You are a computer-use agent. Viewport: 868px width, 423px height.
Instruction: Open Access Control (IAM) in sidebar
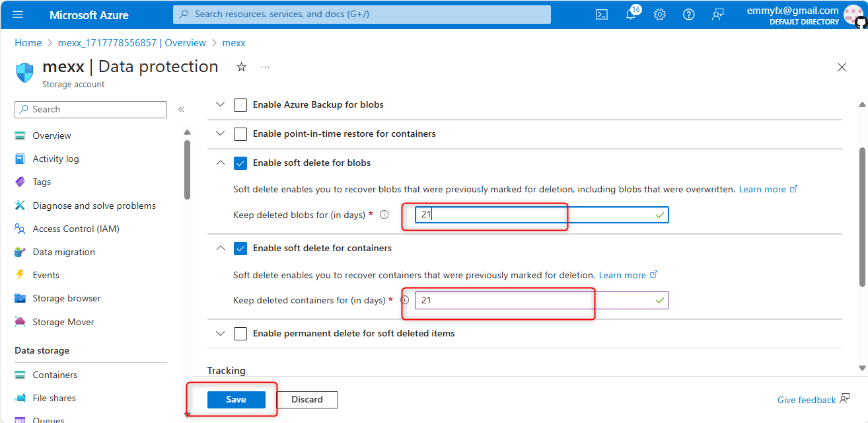point(76,229)
